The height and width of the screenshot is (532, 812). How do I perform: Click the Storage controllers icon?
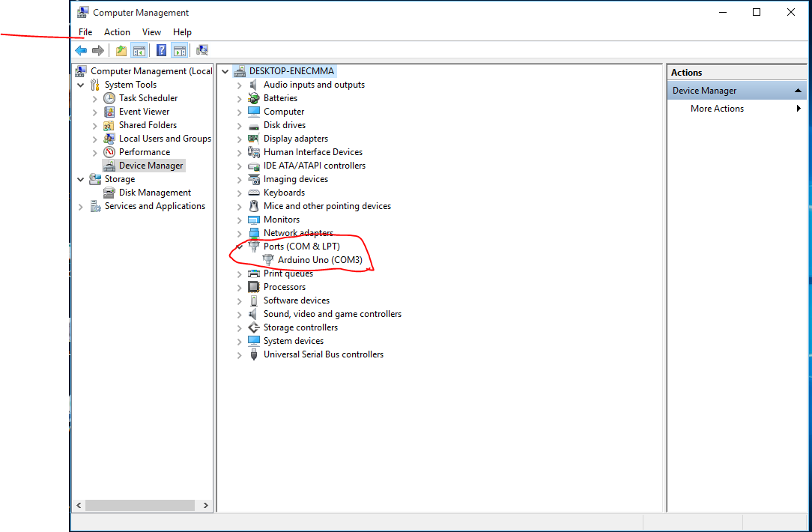[254, 327]
